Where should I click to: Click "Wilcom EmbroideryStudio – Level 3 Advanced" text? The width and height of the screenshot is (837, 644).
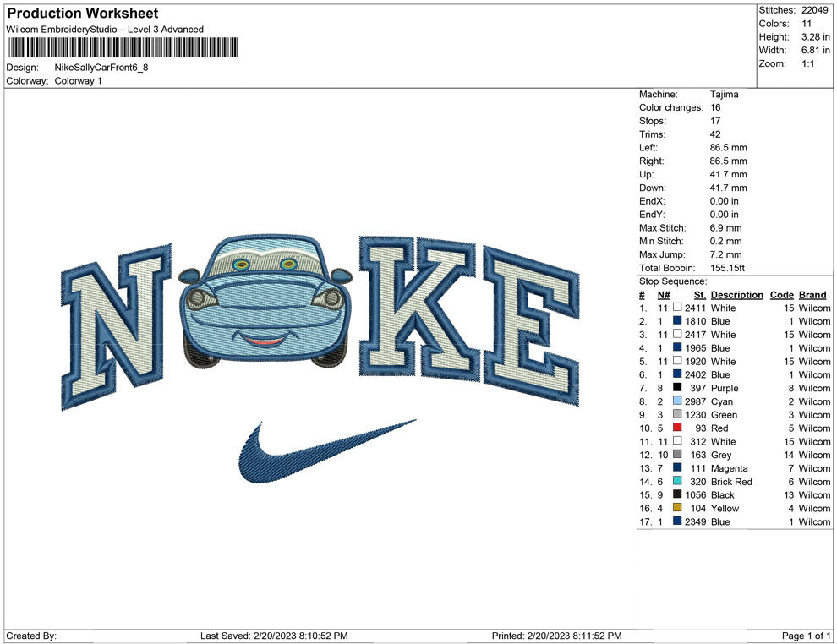point(105,30)
